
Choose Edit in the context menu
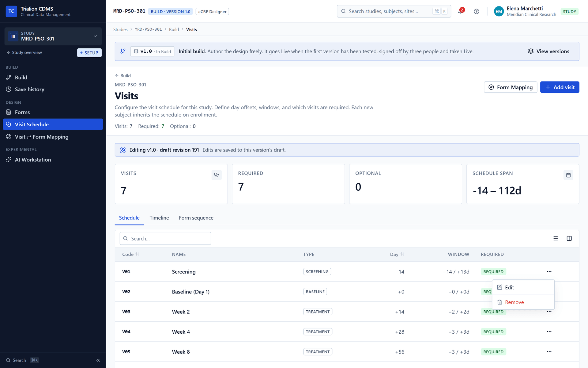(x=523, y=287)
